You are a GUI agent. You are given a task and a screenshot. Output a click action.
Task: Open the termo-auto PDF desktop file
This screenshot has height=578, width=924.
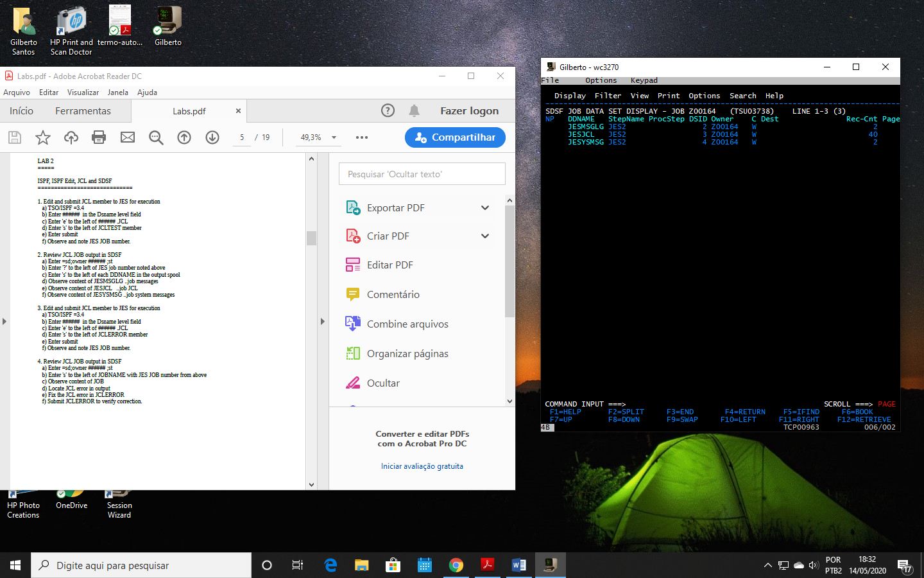tap(120, 26)
